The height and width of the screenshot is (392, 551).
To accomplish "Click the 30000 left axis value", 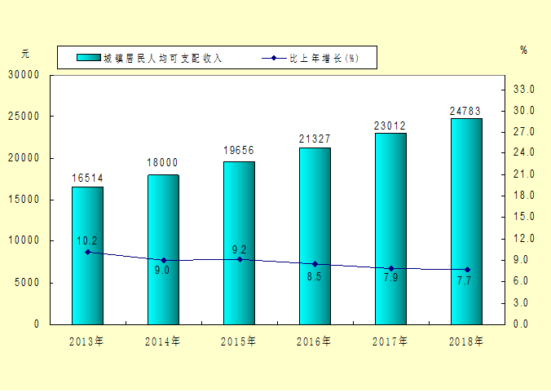I will click(24, 75).
